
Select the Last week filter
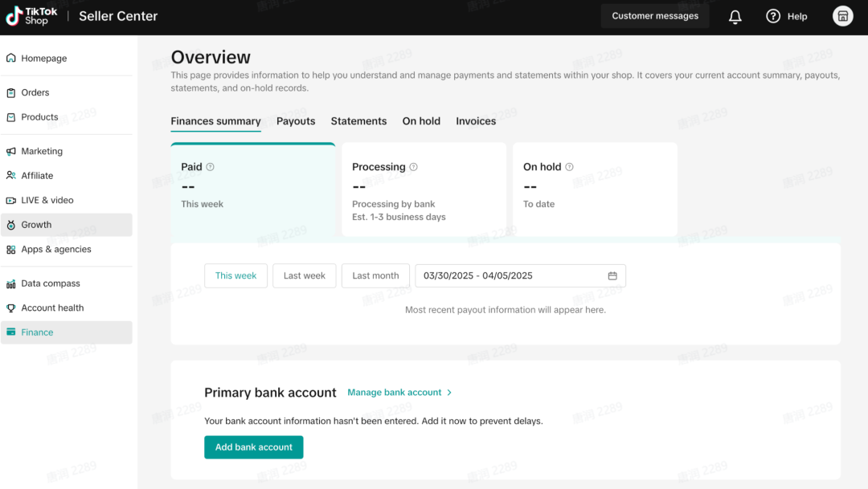(x=305, y=275)
